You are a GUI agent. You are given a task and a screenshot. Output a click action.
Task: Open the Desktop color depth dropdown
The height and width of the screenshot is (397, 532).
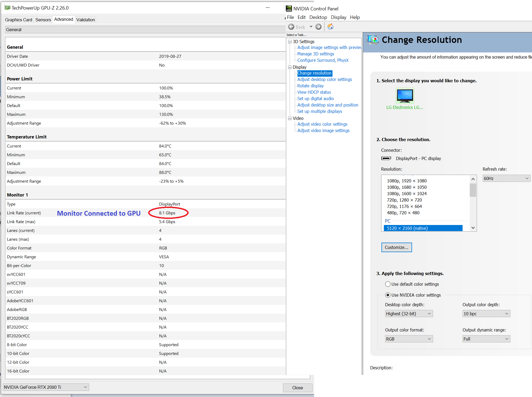(409, 314)
